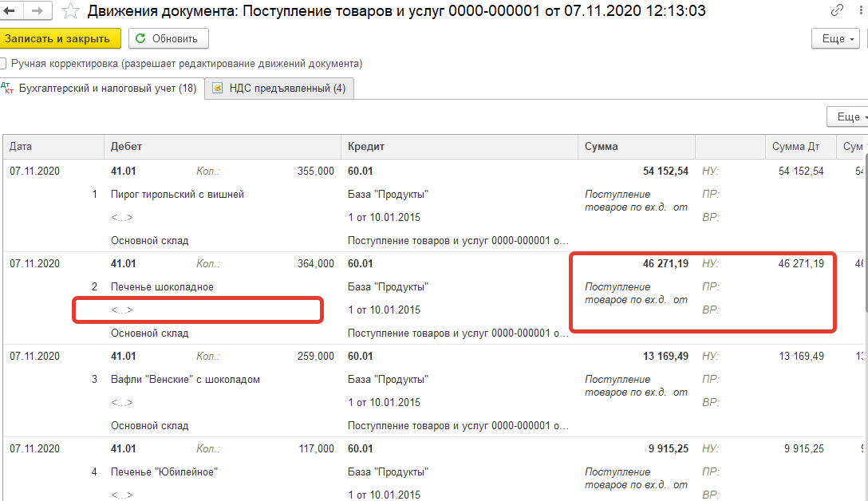This screenshot has width=868, height=501.
Task: Click 13 169,49 in the Сумма Дт column
Action: pyautogui.click(x=801, y=356)
